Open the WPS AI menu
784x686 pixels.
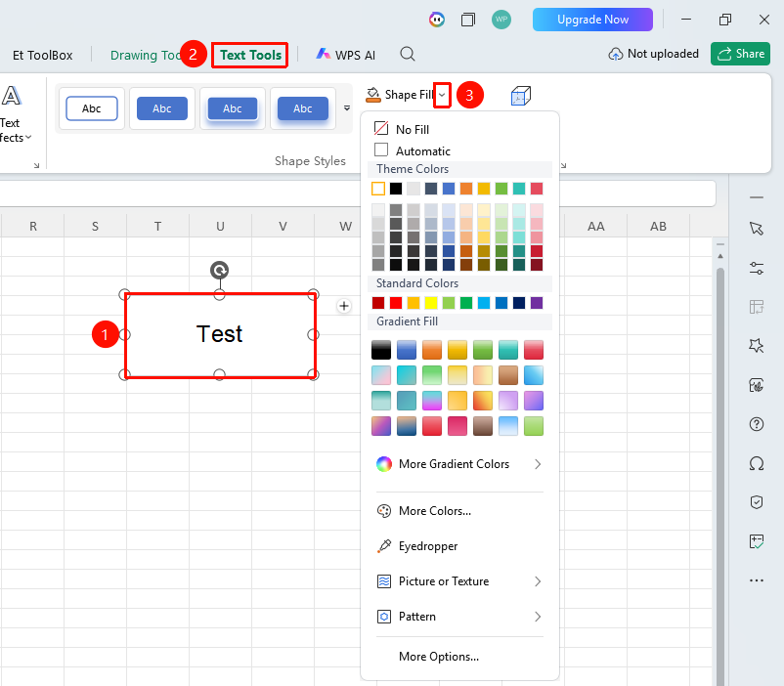point(345,55)
